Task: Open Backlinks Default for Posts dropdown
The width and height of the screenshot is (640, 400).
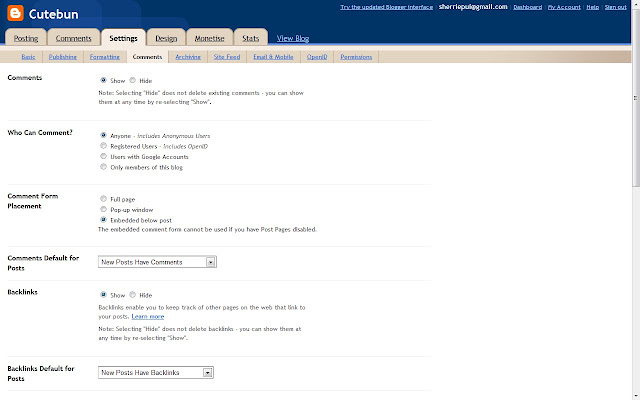Action: [x=156, y=373]
